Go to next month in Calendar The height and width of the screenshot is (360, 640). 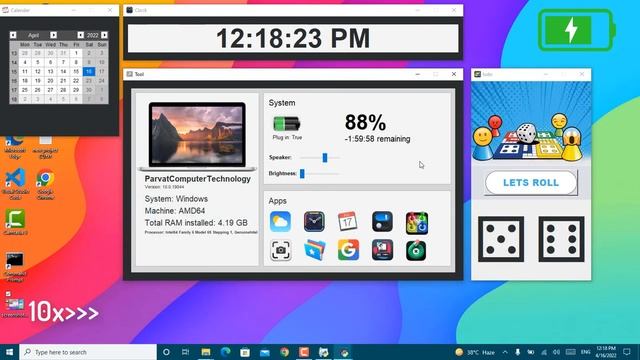(53, 35)
